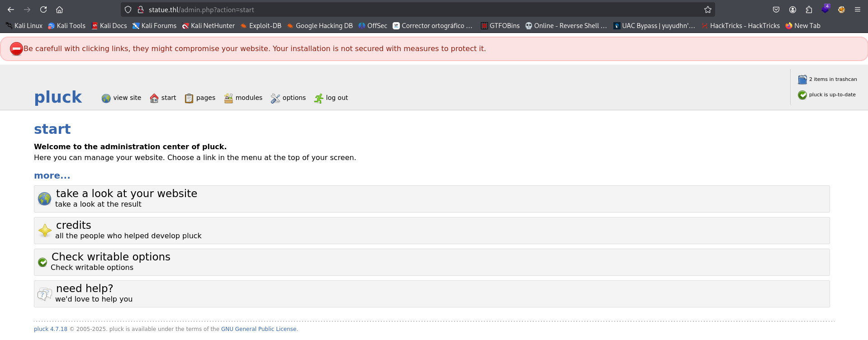Open the GNU General Public License link

coord(259,329)
